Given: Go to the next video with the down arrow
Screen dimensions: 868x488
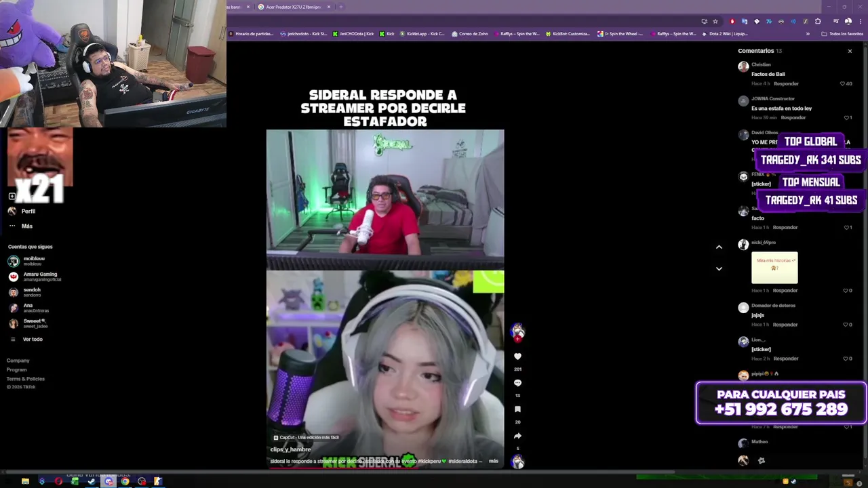Looking at the screenshot, I should tap(719, 269).
